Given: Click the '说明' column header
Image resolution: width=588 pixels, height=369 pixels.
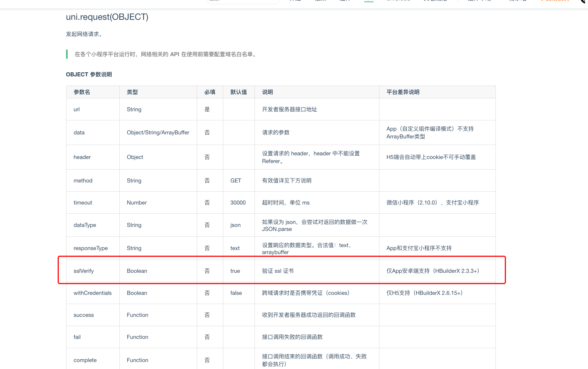Looking at the screenshot, I should pyautogui.click(x=267, y=92).
